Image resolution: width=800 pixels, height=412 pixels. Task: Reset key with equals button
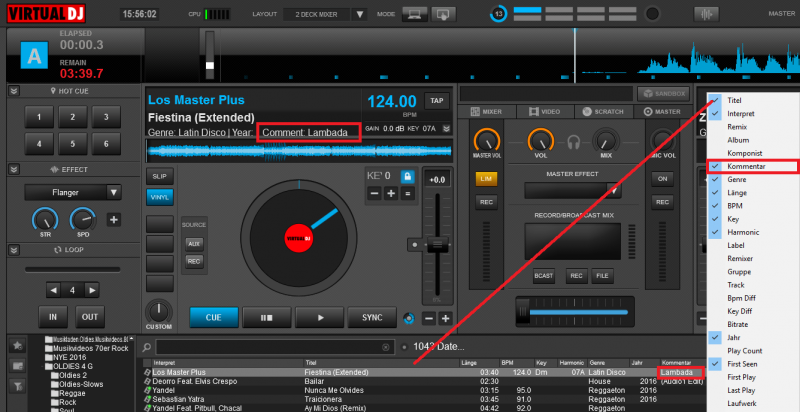click(x=407, y=193)
